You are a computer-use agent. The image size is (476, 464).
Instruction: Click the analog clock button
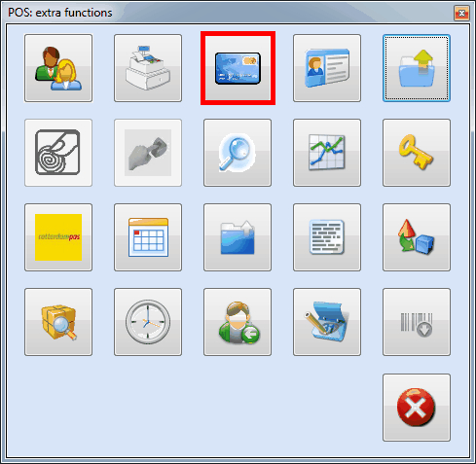(x=148, y=322)
